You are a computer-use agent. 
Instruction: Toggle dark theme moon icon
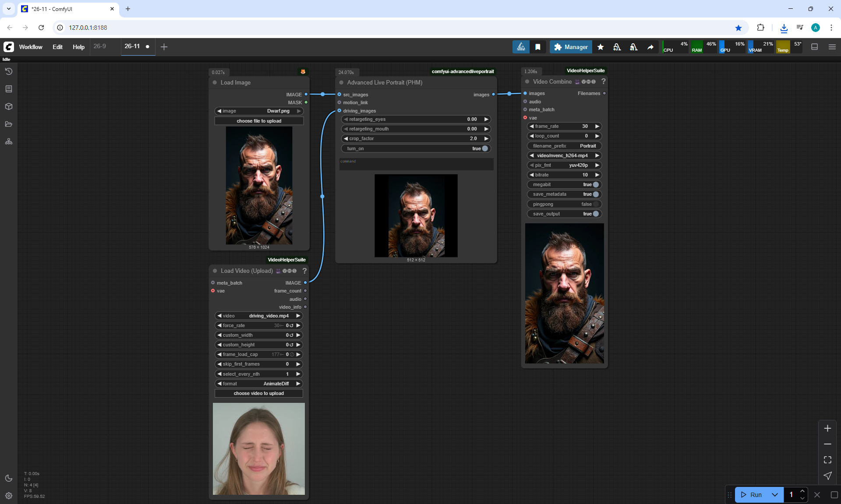(8, 478)
